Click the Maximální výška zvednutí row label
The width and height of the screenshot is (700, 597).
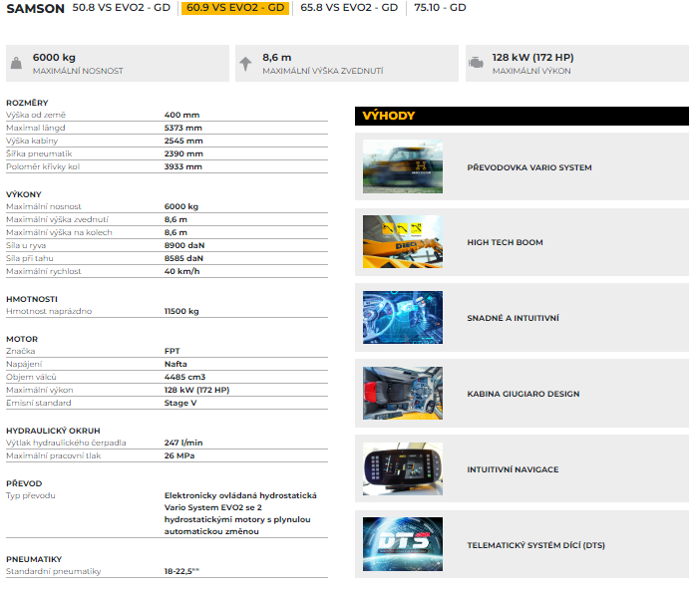pos(57,219)
